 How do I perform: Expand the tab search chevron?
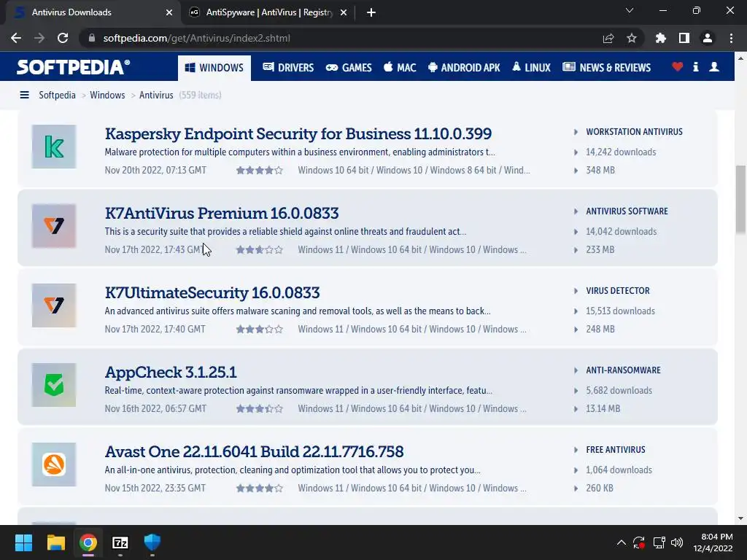pyautogui.click(x=630, y=11)
